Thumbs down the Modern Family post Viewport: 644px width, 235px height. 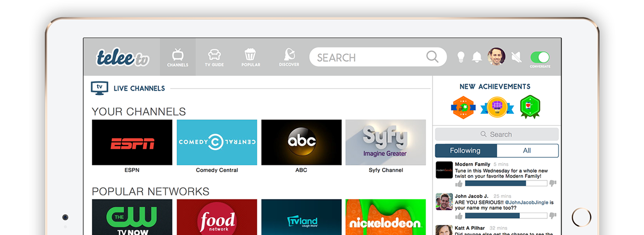pyautogui.click(x=553, y=183)
